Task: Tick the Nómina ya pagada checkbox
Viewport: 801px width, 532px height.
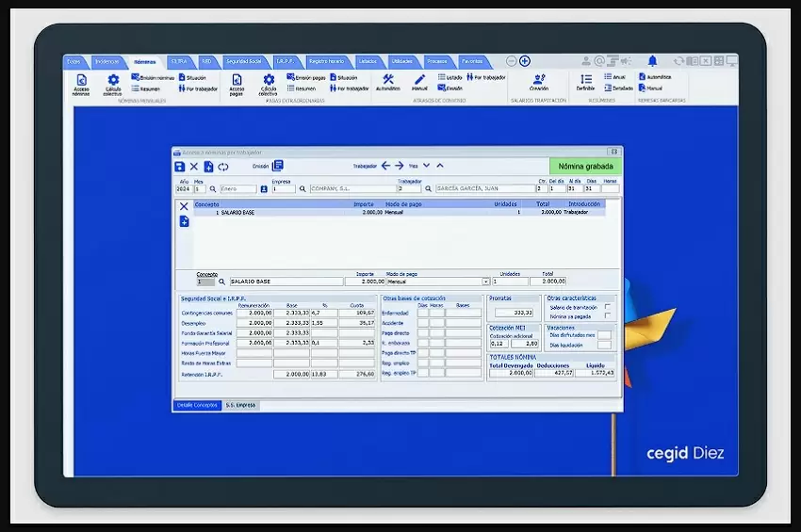Action: [x=607, y=315]
